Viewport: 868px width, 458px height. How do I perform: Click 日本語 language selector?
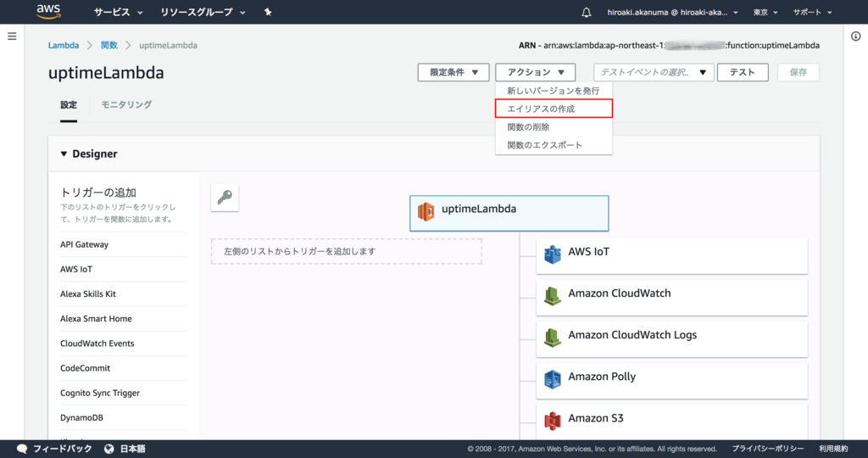(133, 449)
